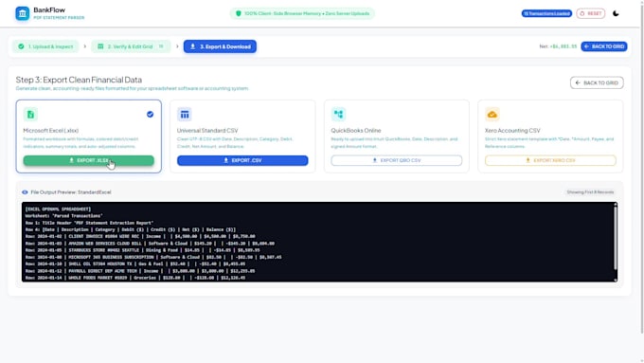Click the green Excel spreadsheet file icon

point(30,115)
